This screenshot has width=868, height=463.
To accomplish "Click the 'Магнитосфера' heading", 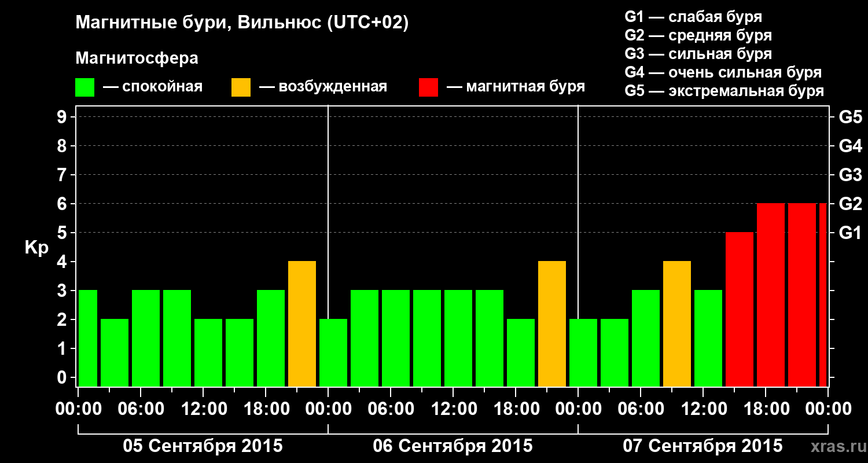I will [137, 58].
